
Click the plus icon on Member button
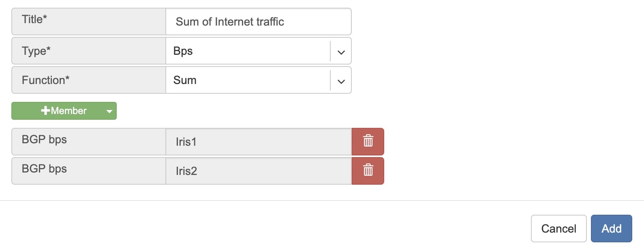tap(45, 111)
